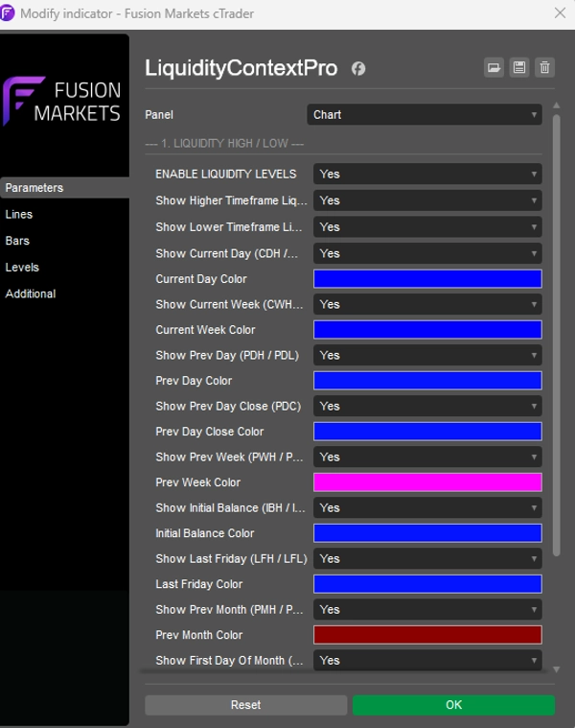The height and width of the screenshot is (728, 575).
Task: Open the Show Current Week (CWH) dropdown
Action: pos(427,305)
